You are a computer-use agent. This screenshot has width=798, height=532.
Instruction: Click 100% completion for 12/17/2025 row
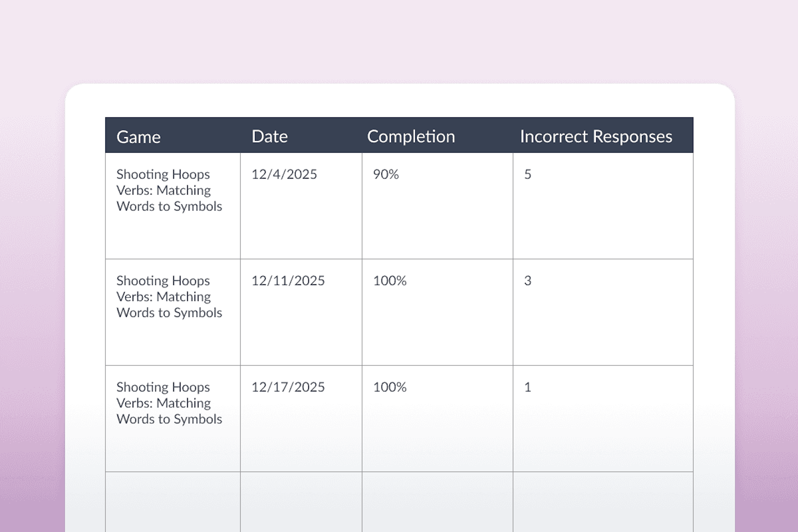(x=389, y=387)
